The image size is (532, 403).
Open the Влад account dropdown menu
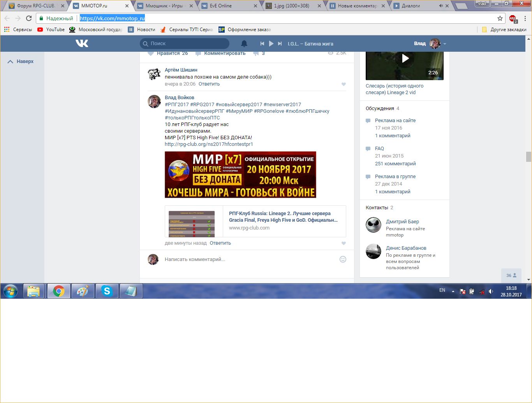tap(430, 44)
